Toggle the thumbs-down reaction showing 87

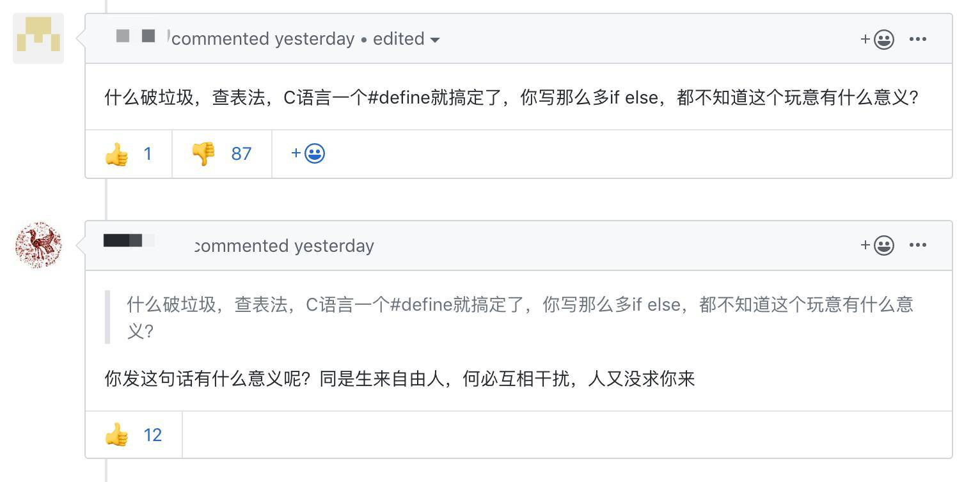click(x=222, y=154)
